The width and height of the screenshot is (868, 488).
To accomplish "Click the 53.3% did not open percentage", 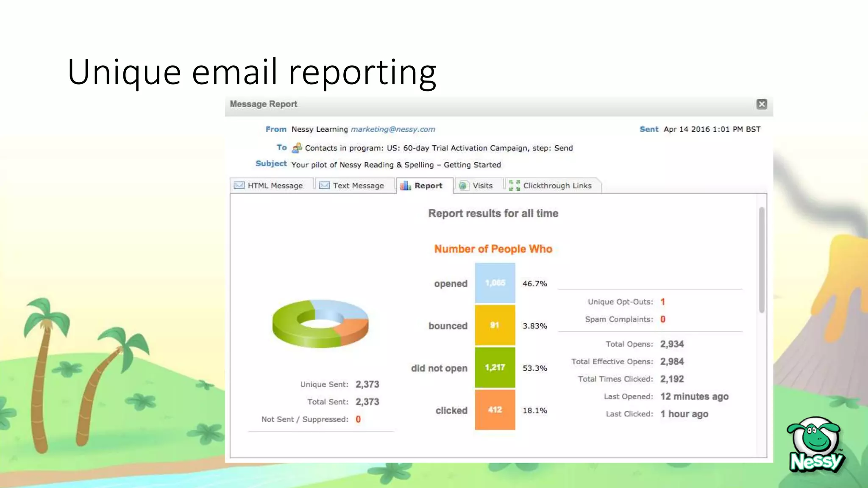I will tap(534, 368).
